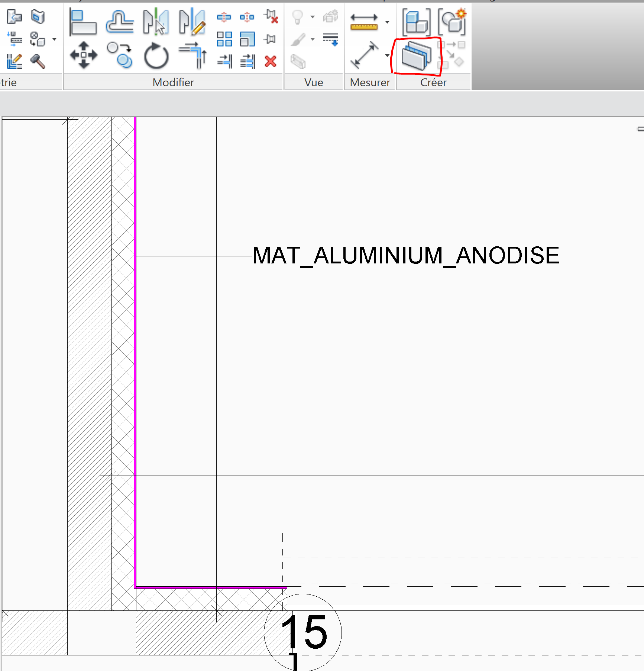
Task: Select the Rotate tool
Action: [x=156, y=56]
